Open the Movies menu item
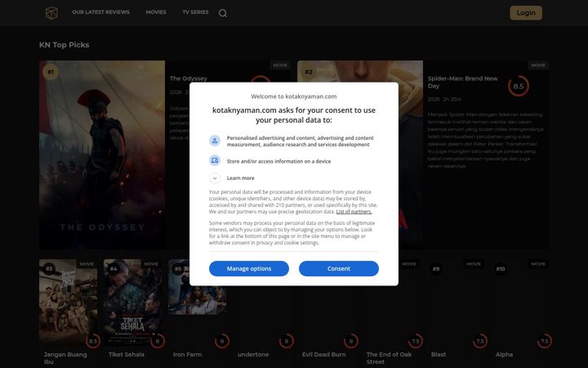Screen dimensions: 588x368 (156, 12)
